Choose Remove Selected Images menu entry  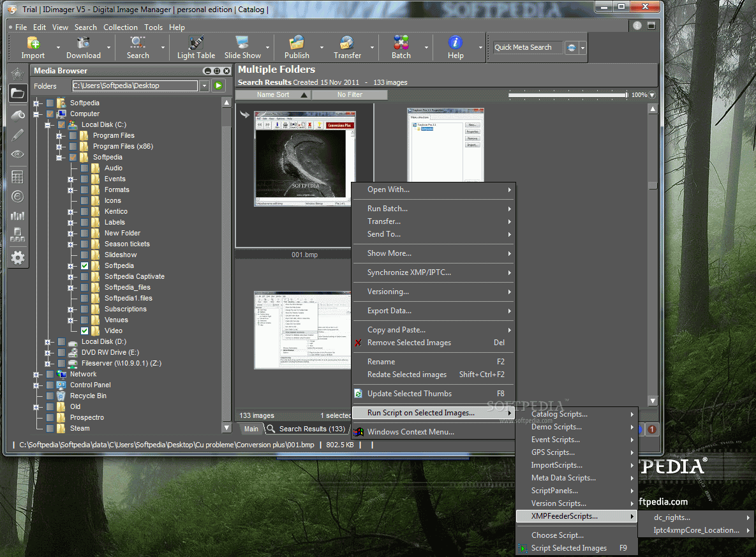433,343
